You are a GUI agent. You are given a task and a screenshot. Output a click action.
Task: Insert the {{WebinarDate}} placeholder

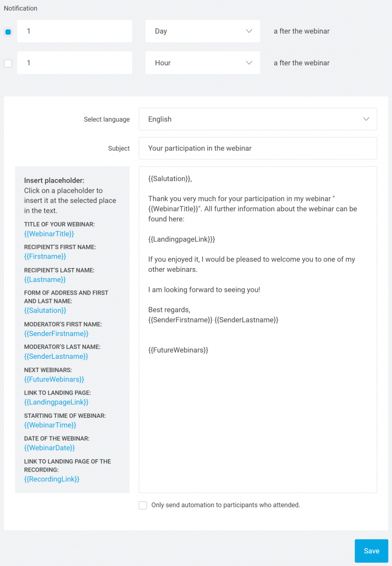tap(49, 448)
